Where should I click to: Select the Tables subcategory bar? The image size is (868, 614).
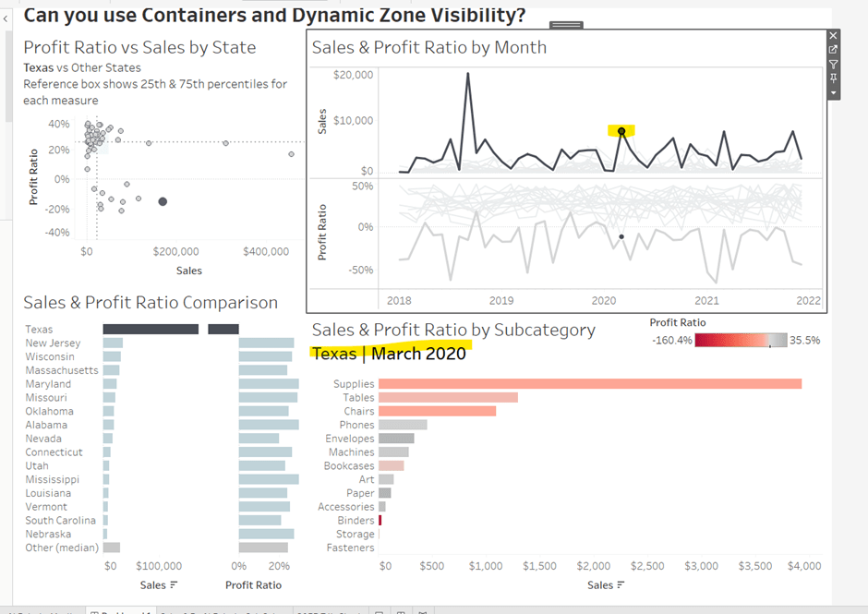click(448, 398)
